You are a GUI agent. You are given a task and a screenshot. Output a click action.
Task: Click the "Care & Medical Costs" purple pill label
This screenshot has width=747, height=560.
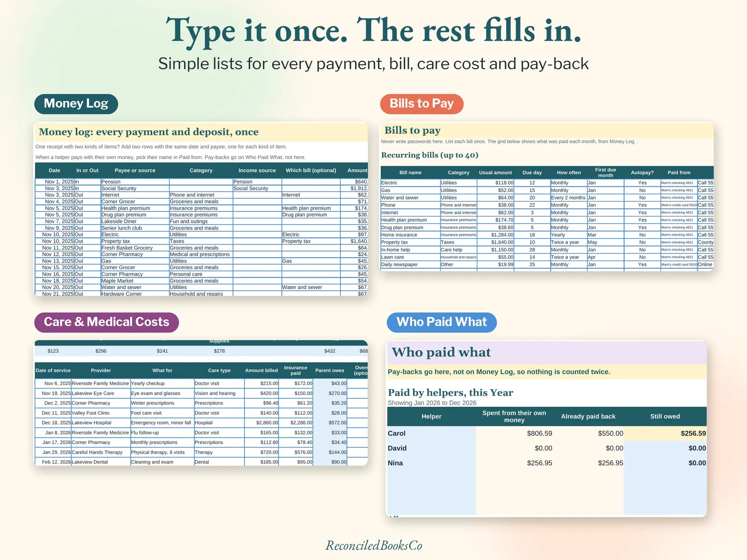(x=106, y=322)
